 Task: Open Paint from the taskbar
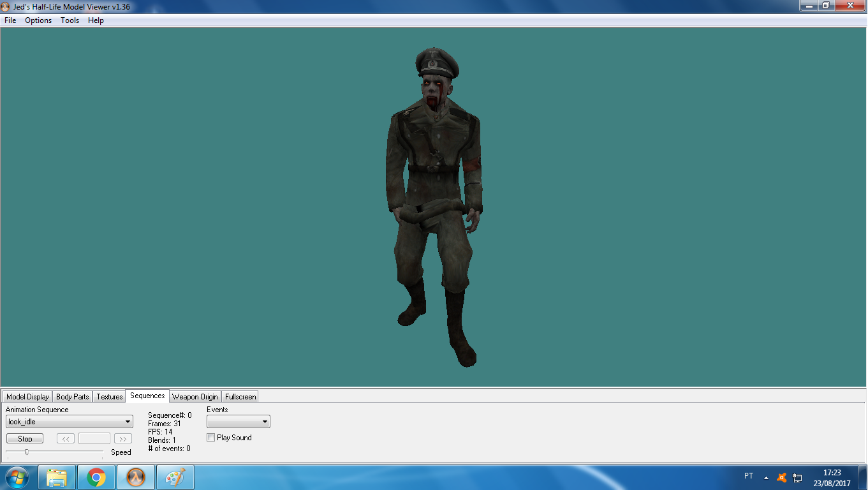[x=175, y=477]
